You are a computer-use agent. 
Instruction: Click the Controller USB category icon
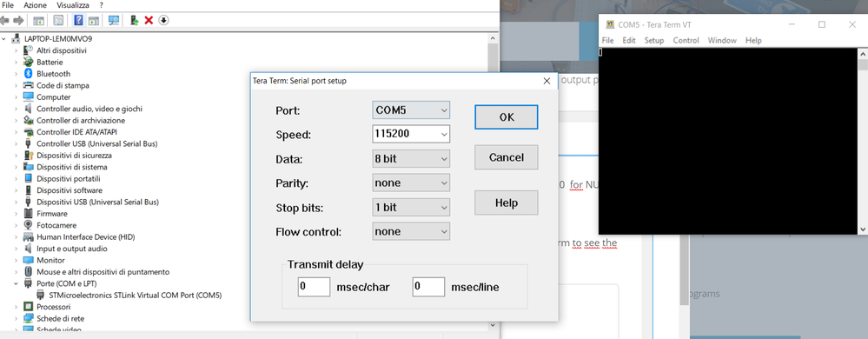click(x=28, y=143)
